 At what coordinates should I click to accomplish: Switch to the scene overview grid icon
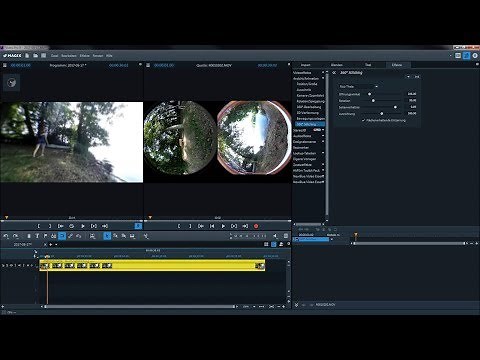click(x=266, y=244)
